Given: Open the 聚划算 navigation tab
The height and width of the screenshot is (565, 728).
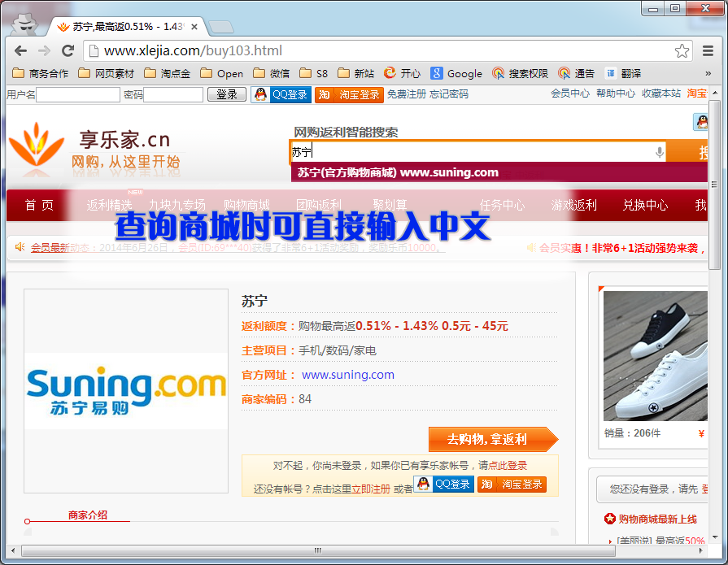Looking at the screenshot, I should (390, 205).
